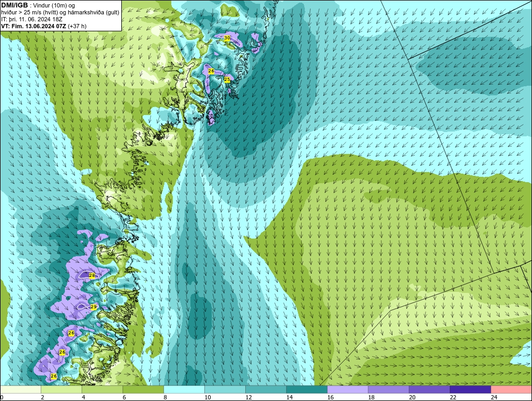Click the legend scale number 2
This screenshot has height=401, width=532.
[43, 397]
